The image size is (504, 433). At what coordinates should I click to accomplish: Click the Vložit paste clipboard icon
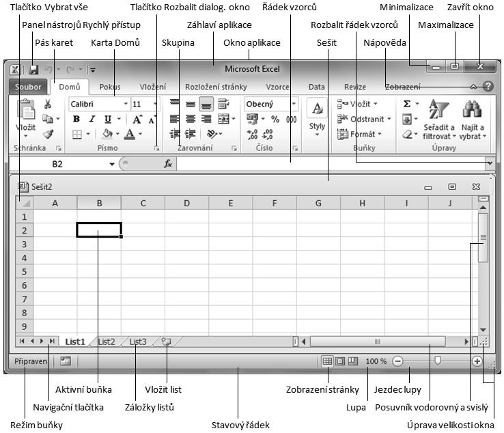pos(26,110)
